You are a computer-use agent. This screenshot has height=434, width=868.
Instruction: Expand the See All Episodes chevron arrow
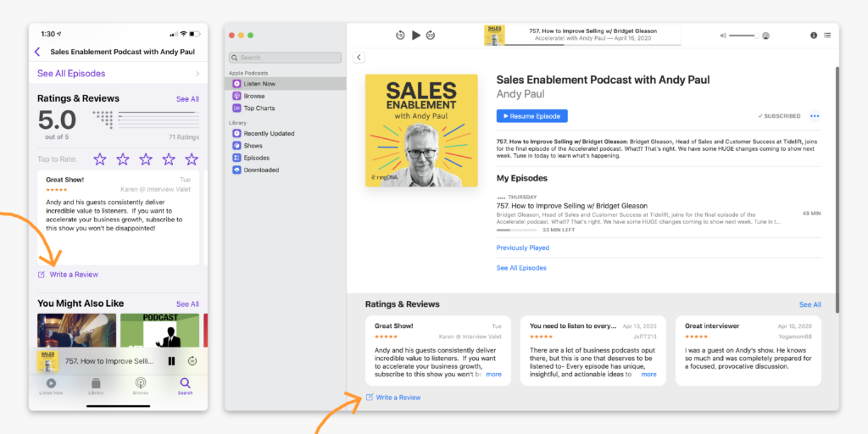tap(198, 74)
